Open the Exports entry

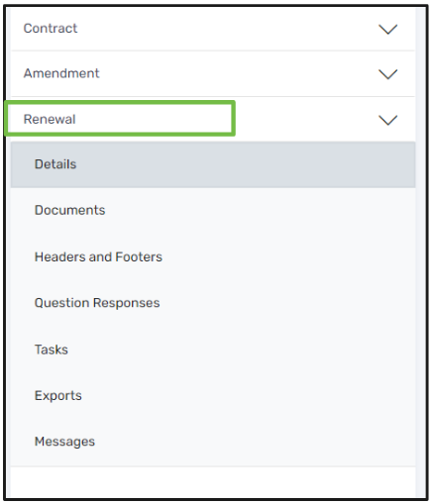click(x=213, y=395)
